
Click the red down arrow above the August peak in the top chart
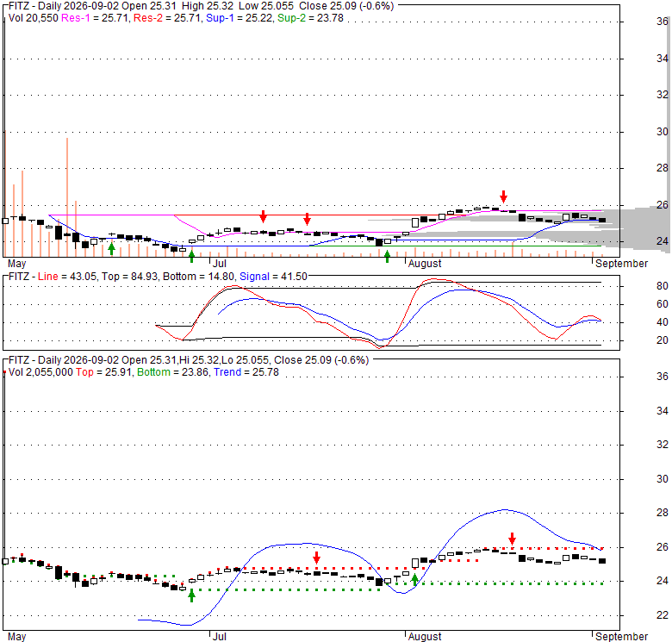pyautogui.click(x=504, y=196)
